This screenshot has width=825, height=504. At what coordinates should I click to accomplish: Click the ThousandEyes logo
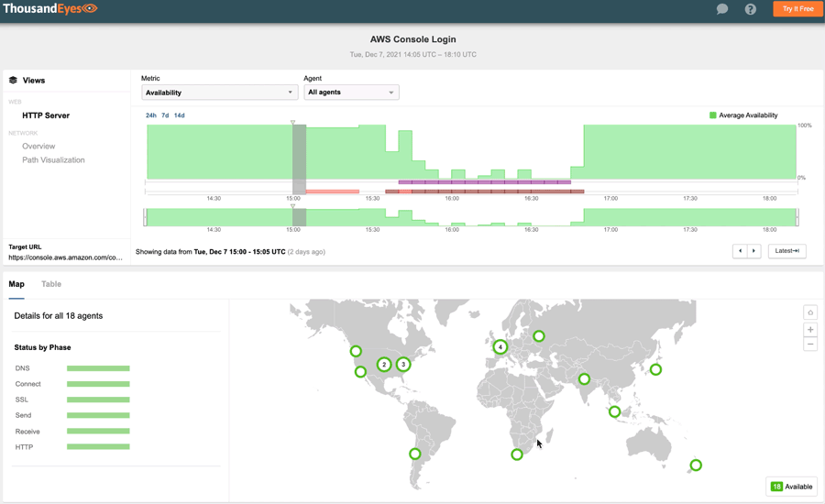(49, 9)
